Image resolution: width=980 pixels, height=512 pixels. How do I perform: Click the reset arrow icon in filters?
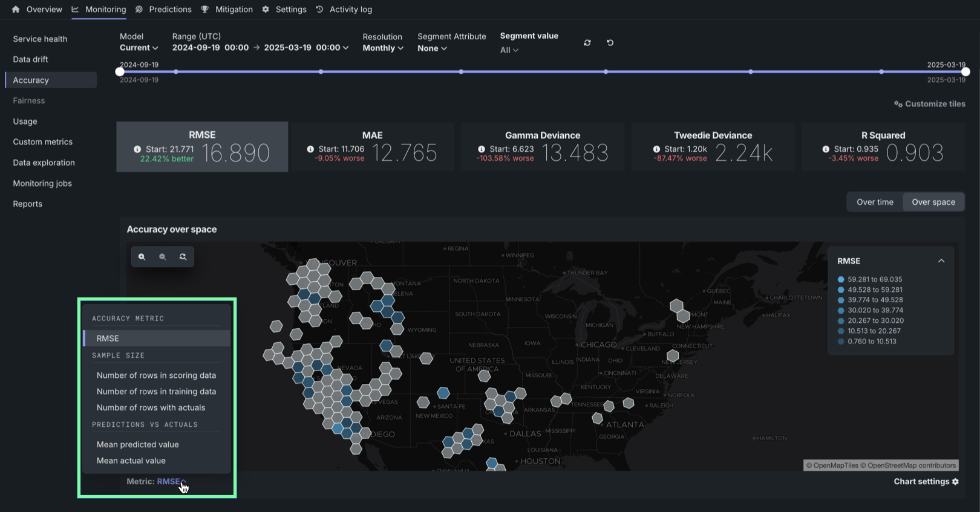pyautogui.click(x=610, y=43)
